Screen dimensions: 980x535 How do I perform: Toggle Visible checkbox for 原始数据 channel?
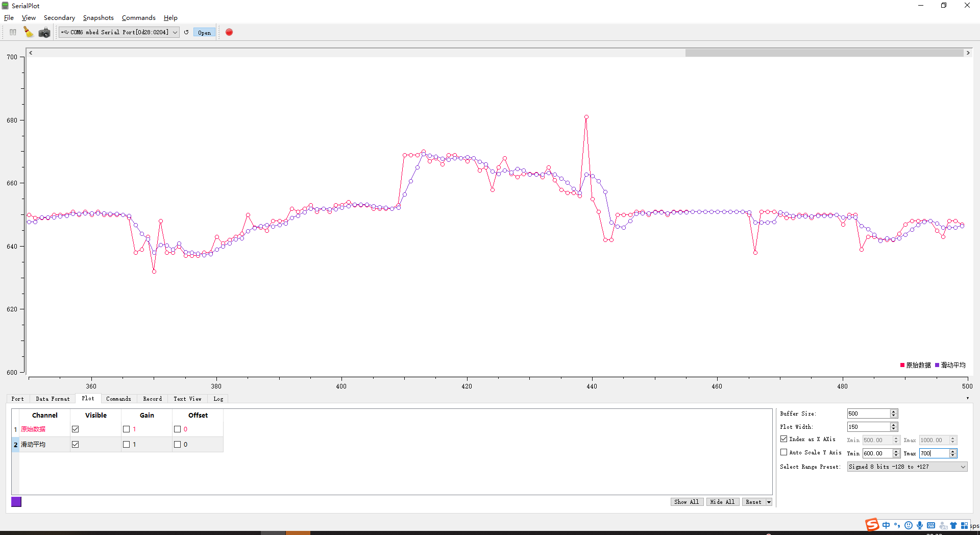pos(76,429)
